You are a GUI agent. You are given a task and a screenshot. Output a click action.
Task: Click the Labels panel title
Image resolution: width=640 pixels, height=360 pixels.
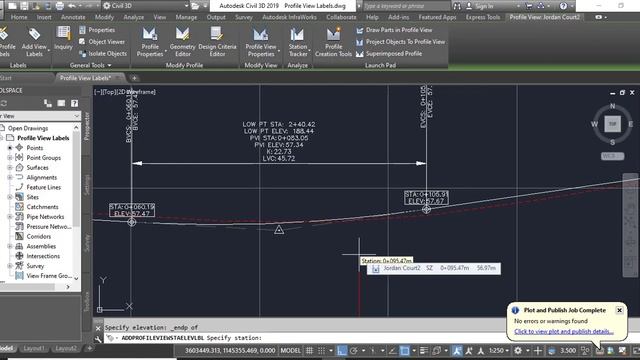click(x=18, y=65)
